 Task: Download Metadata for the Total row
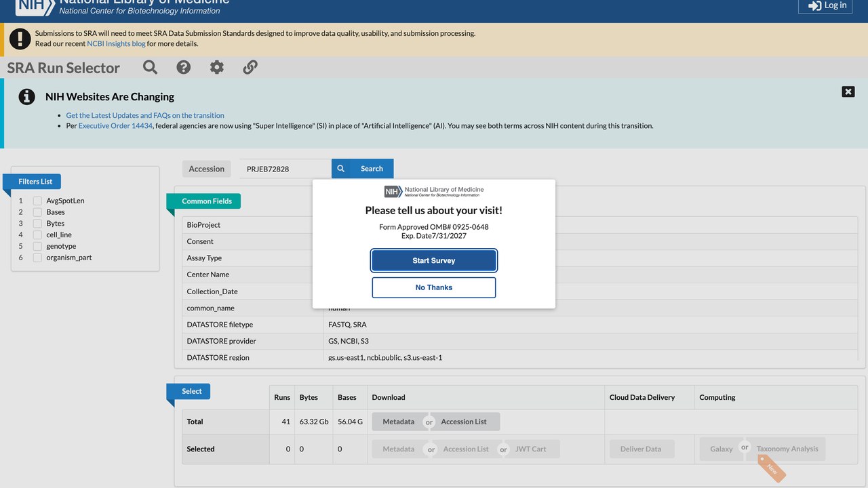[398, 422]
